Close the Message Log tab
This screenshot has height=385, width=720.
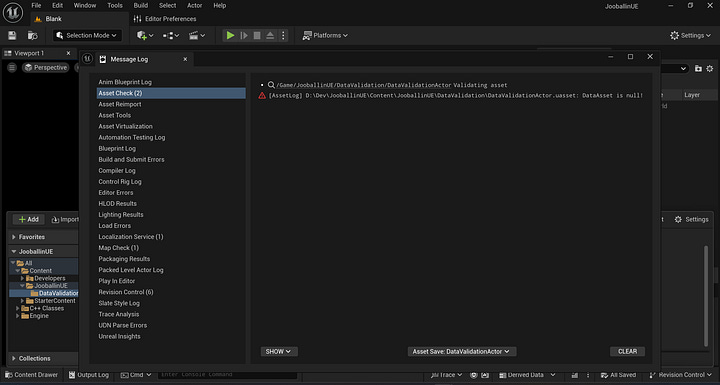tap(185, 59)
